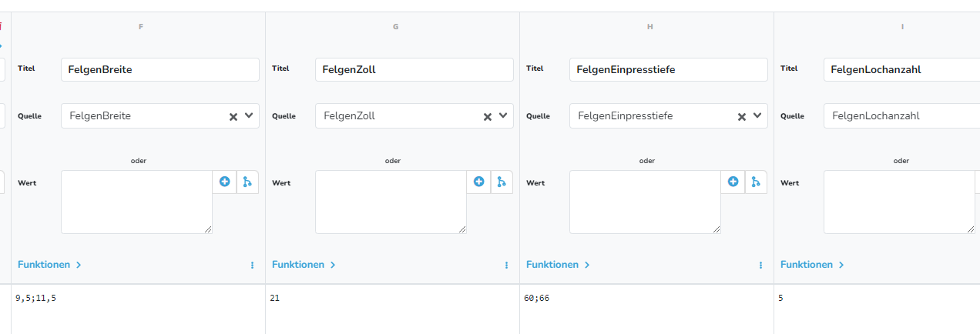
Task: Click the branch icon in FelgenZoll Wert
Action: [x=502, y=182]
